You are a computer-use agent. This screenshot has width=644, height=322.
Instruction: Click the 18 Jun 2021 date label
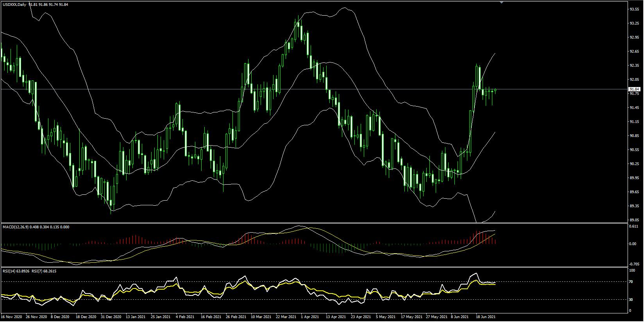pyautogui.click(x=486, y=317)
